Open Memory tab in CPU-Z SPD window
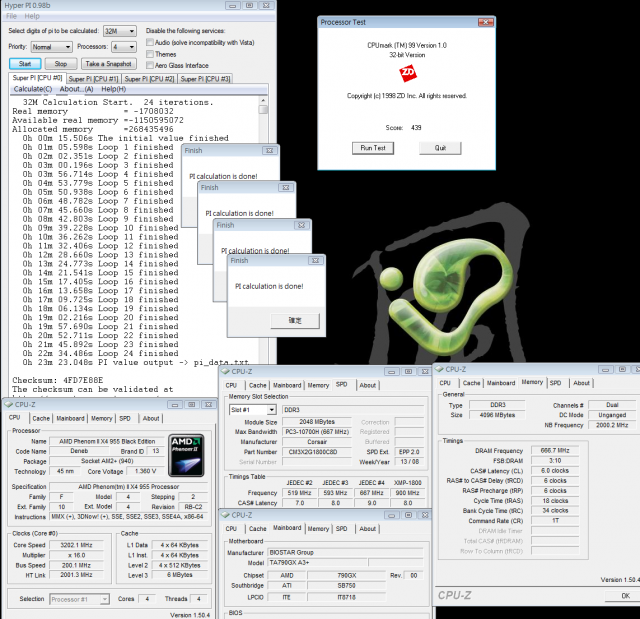The height and width of the screenshot is (619, 640). pyautogui.click(x=318, y=385)
